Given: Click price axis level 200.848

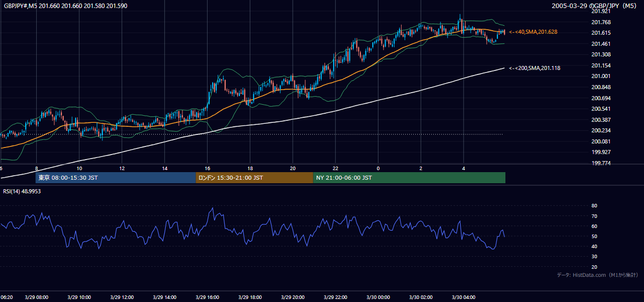Looking at the screenshot, I should coord(601,87).
